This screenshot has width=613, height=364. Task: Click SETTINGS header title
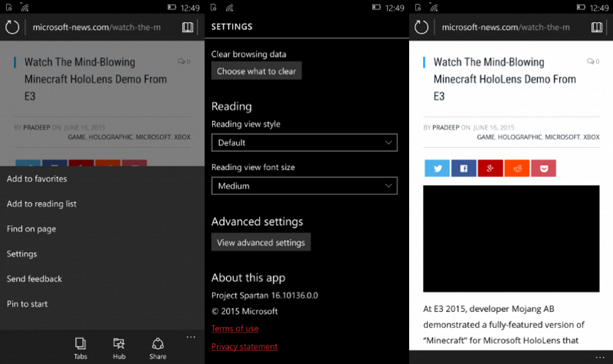click(x=232, y=27)
